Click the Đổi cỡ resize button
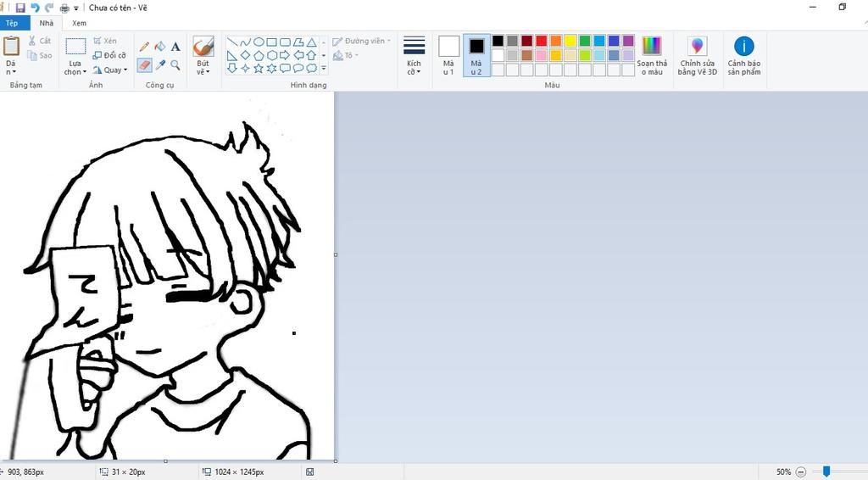Image resolution: width=868 pixels, height=480 pixels. (109, 55)
